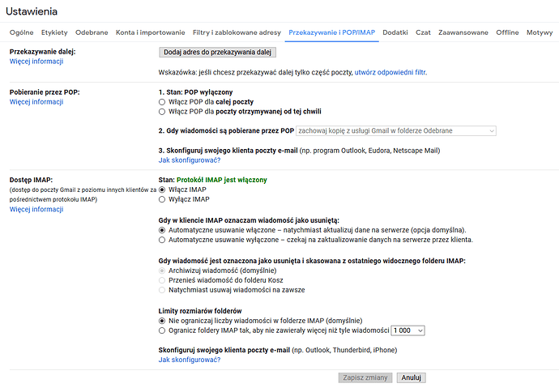
Task: Click the 'Anuluj' button
Action: tap(411, 377)
